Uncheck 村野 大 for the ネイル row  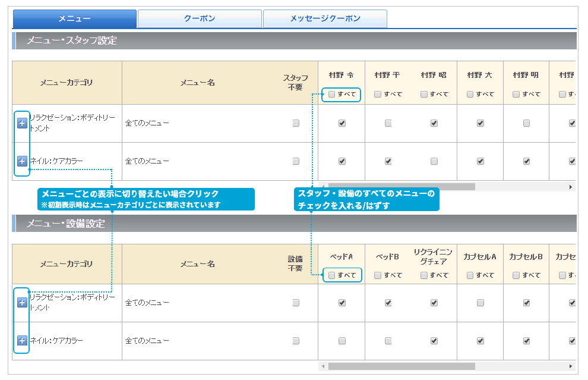480,161
